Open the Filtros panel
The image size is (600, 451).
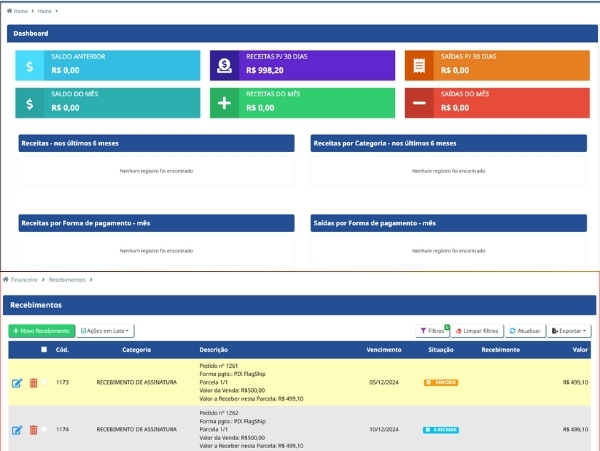click(x=432, y=330)
